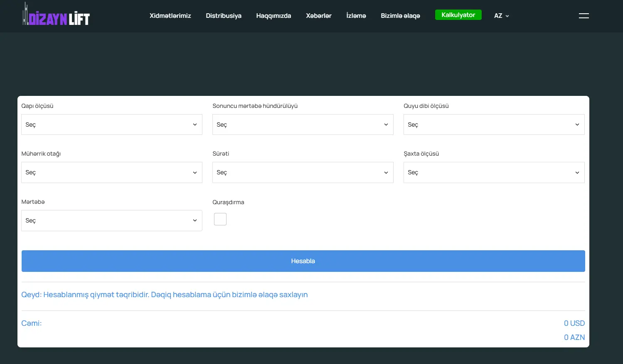Open the İzləmə page

(x=356, y=16)
